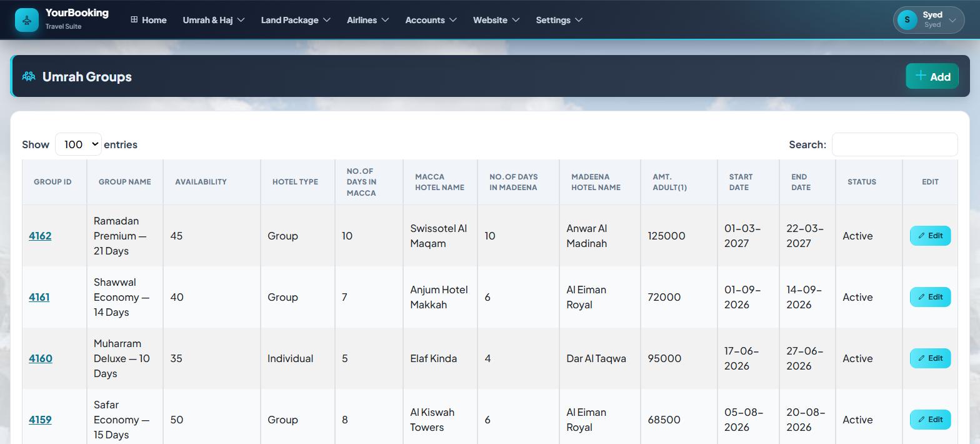The height and width of the screenshot is (444, 980).
Task: Select the amount '72000' cell
Action: click(679, 297)
